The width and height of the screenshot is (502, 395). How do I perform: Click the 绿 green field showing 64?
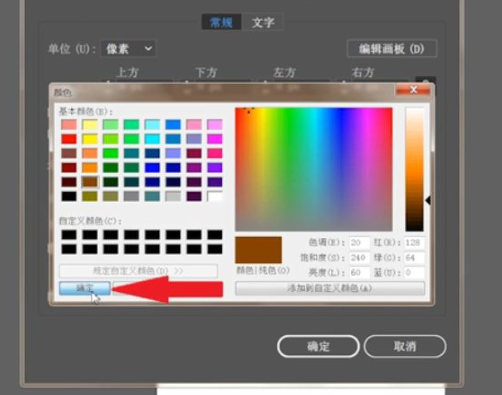point(414,258)
